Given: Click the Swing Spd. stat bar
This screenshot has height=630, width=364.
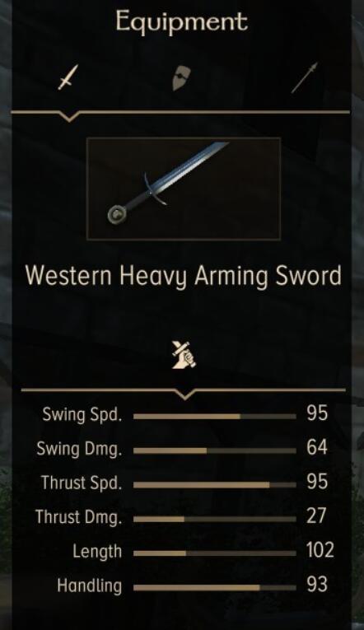Looking at the screenshot, I should coord(215,417).
